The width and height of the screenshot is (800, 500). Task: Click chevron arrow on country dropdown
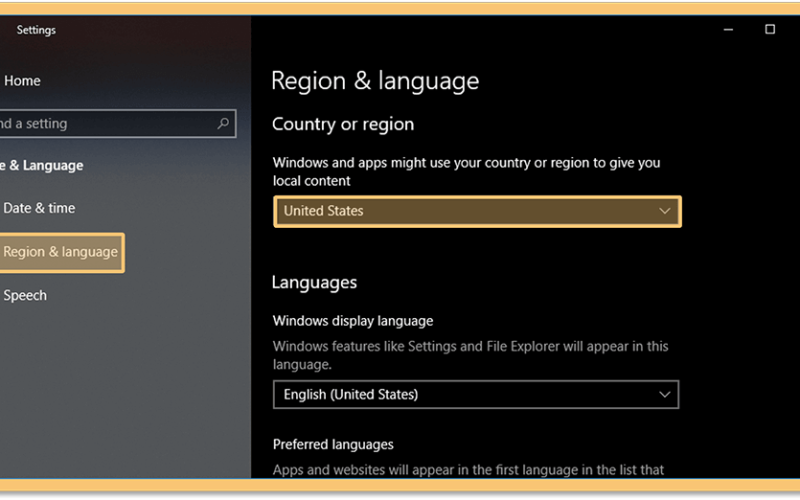coord(664,211)
